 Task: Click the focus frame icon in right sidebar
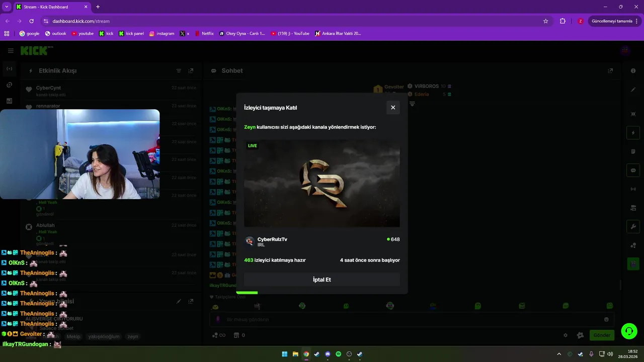[x=633, y=114]
